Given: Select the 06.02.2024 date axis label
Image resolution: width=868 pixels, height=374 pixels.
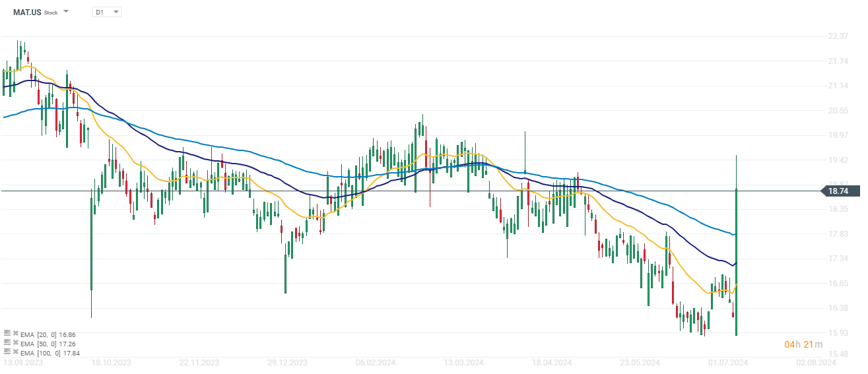Looking at the screenshot, I should pyautogui.click(x=375, y=363).
